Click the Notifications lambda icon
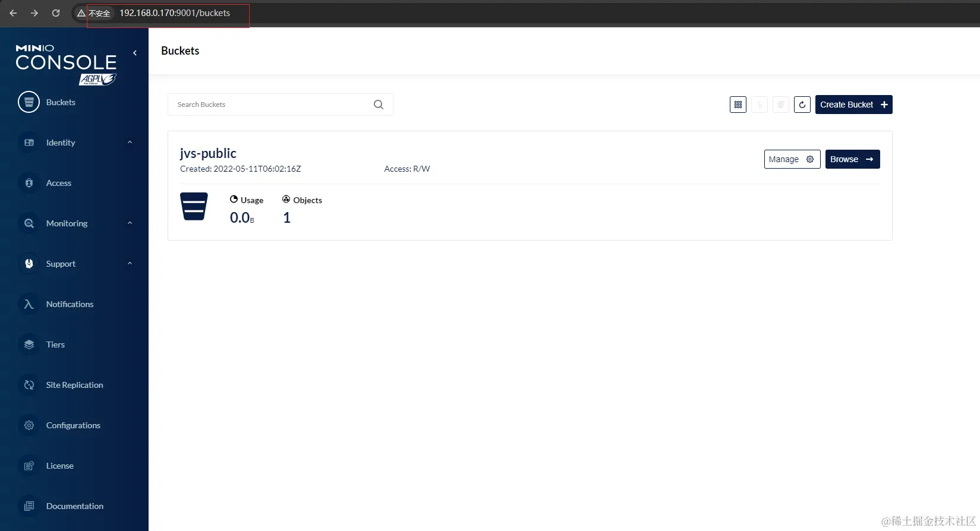Viewport: 980px width, 531px height. (x=29, y=304)
